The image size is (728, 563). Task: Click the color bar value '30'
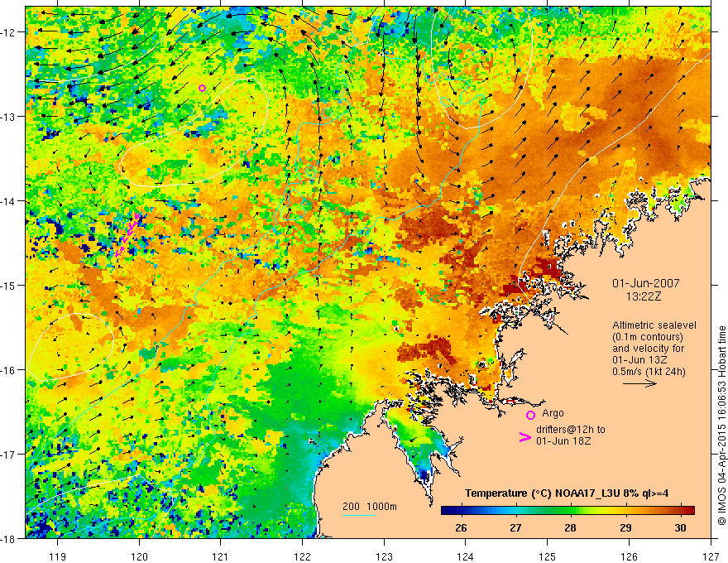(x=680, y=528)
